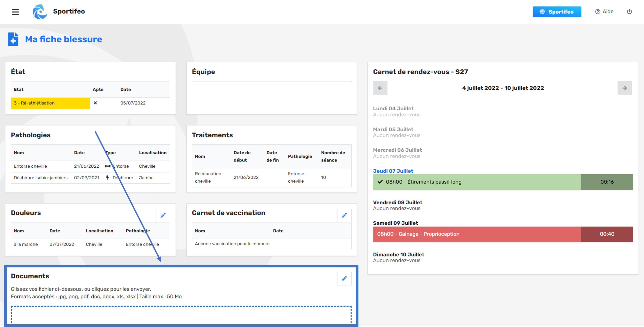Go to next week in Carnet de rendez-vous
The width and height of the screenshot is (644, 327).
(624, 88)
